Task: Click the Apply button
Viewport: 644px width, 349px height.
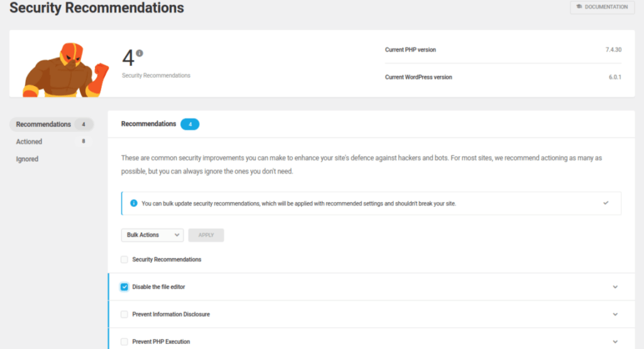Action: click(x=206, y=235)
